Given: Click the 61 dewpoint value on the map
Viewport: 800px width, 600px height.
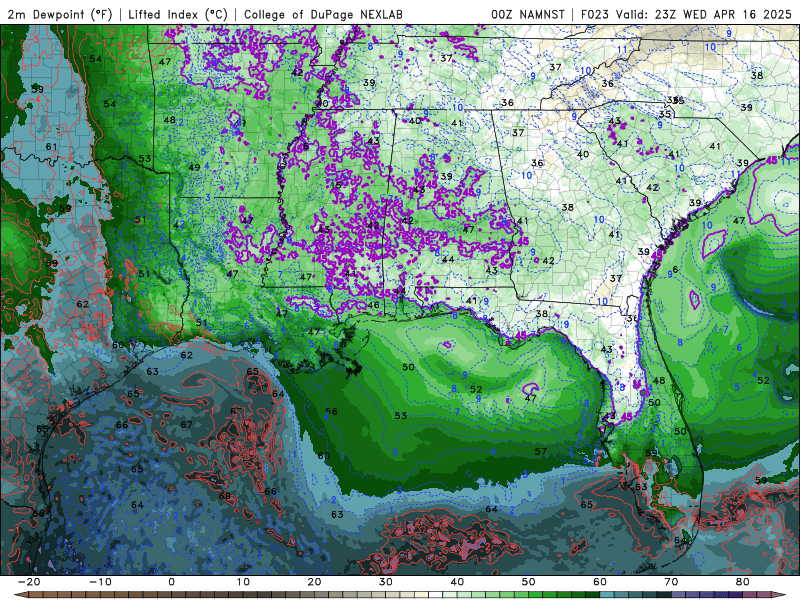Looking at the screenshot, I should pos(52,147).
